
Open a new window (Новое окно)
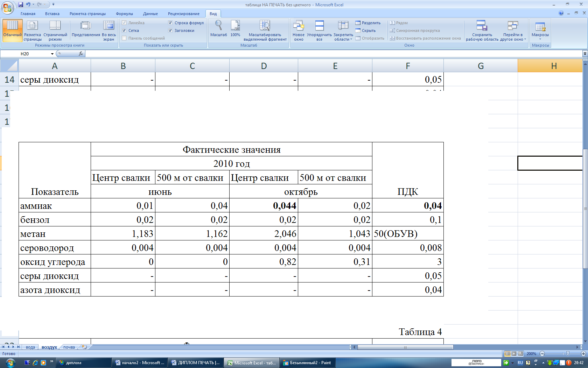tap(299, 30)
